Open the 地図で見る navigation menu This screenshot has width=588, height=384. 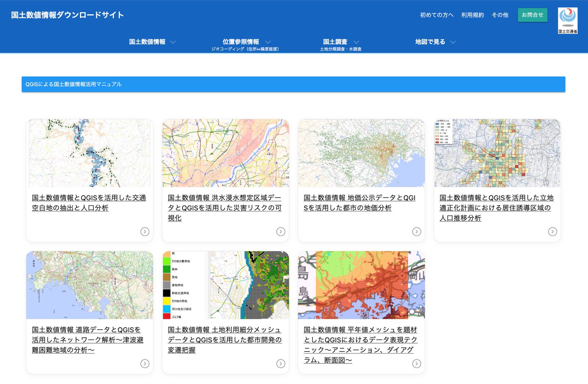coord(430,42)
